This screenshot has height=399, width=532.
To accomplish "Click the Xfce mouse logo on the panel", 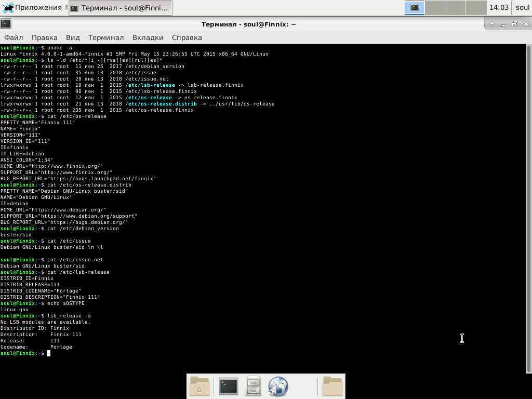I will 8,7.
